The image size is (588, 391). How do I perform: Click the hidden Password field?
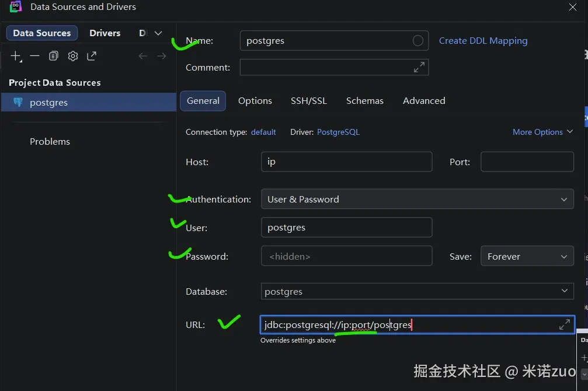pos(346,256)
